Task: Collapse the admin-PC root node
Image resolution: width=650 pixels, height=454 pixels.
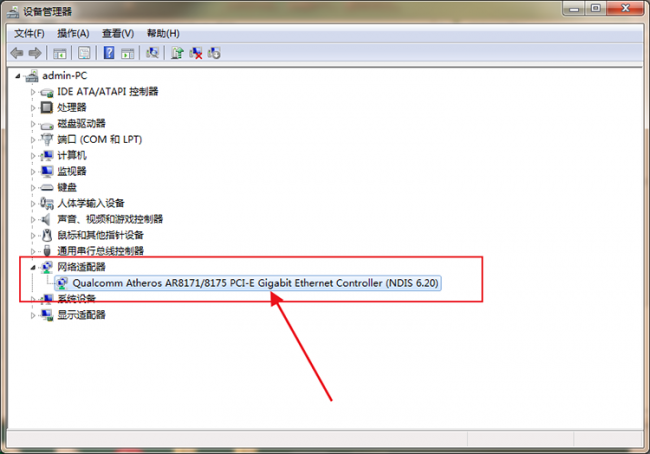Action: click(x=17, y=76)
